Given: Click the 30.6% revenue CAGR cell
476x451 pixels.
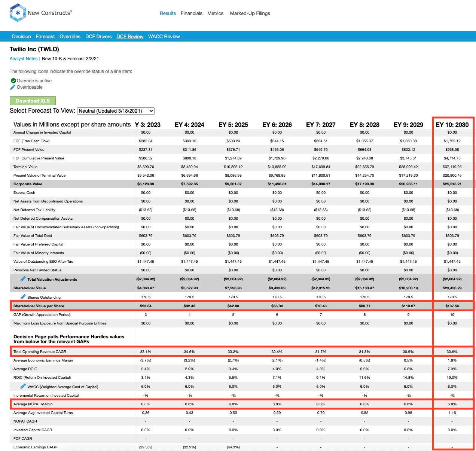Looking at the screenshot, I should tap(452, 352).
